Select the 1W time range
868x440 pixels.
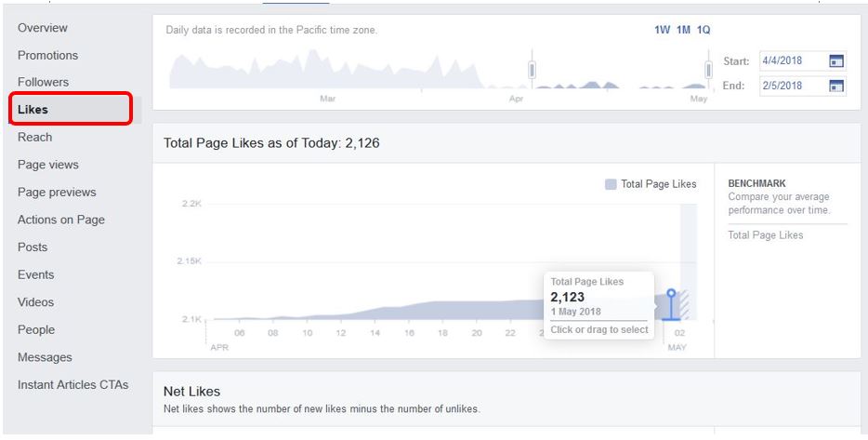662,30
